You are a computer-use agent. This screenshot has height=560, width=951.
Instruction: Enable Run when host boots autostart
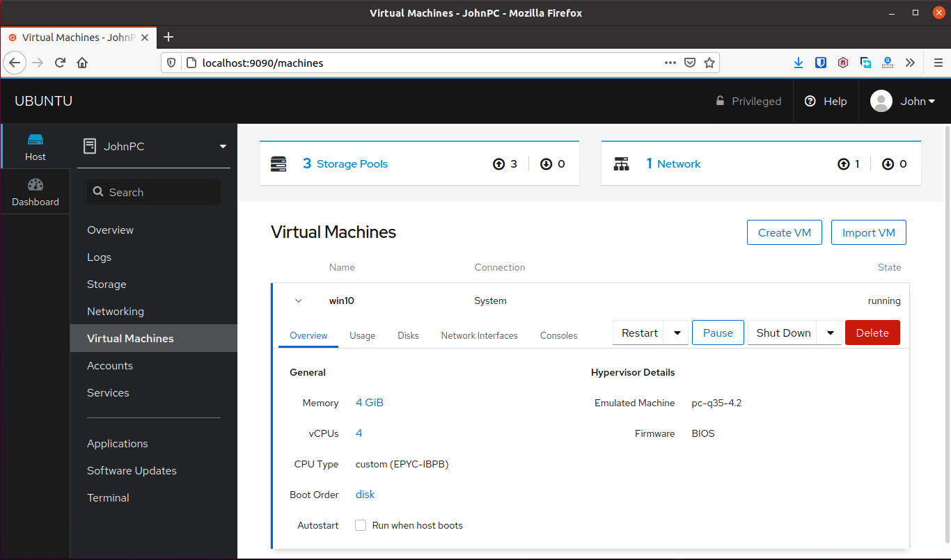(361, 525)
